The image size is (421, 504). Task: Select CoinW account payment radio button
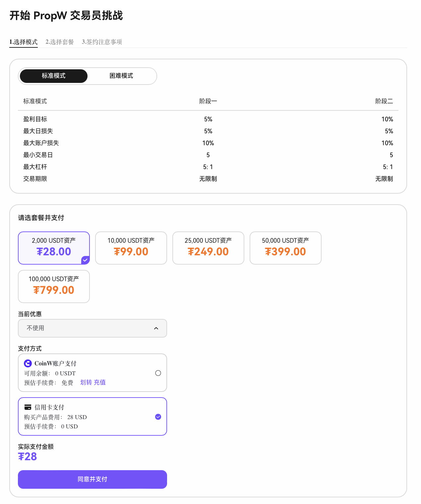pos(158,373)
